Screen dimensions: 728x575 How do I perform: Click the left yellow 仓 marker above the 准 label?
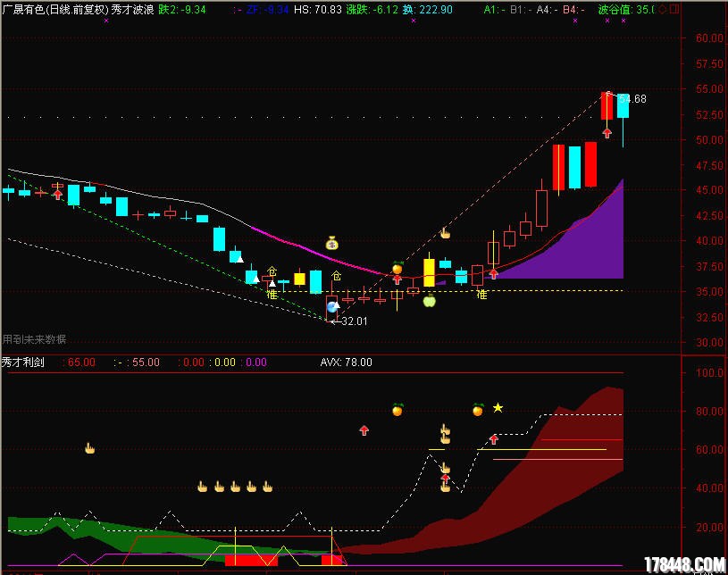[x=272, y=271]
